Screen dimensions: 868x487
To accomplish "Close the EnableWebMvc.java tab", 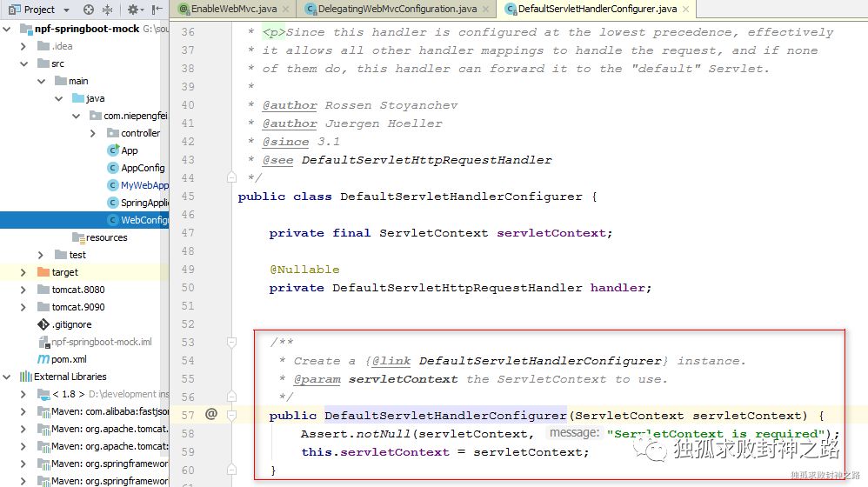I will tap(285, 10).
